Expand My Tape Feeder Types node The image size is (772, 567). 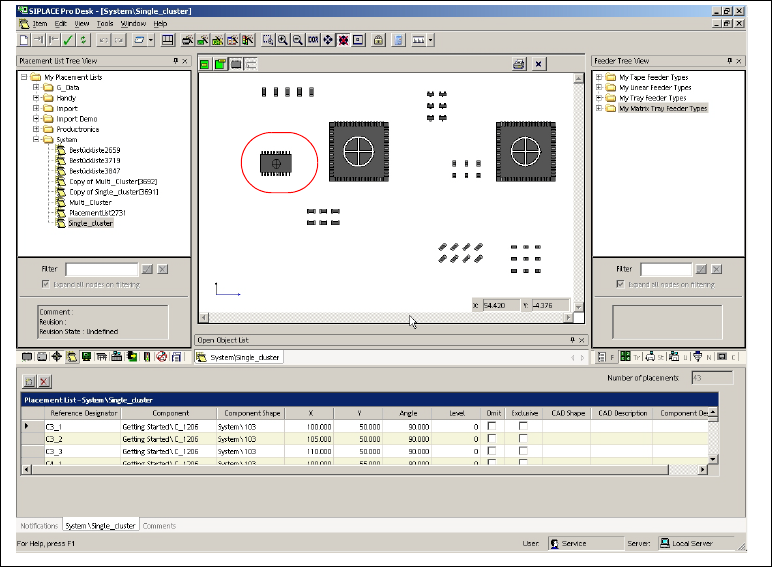pos(599,77)
